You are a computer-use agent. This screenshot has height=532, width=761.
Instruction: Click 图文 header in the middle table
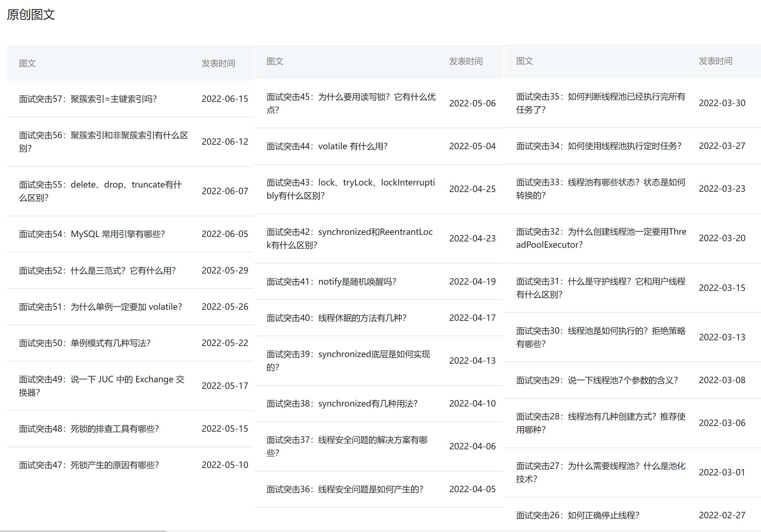pos(275,61)
